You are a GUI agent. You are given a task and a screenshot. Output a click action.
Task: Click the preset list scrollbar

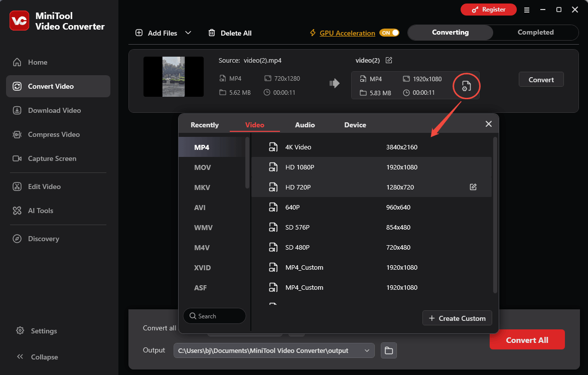pyautogui.click(x=495, y=216)
